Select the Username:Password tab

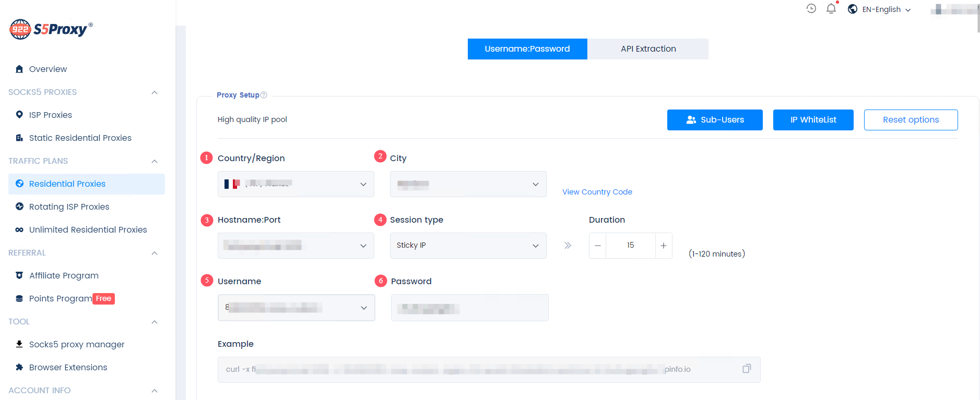[527, 49]
